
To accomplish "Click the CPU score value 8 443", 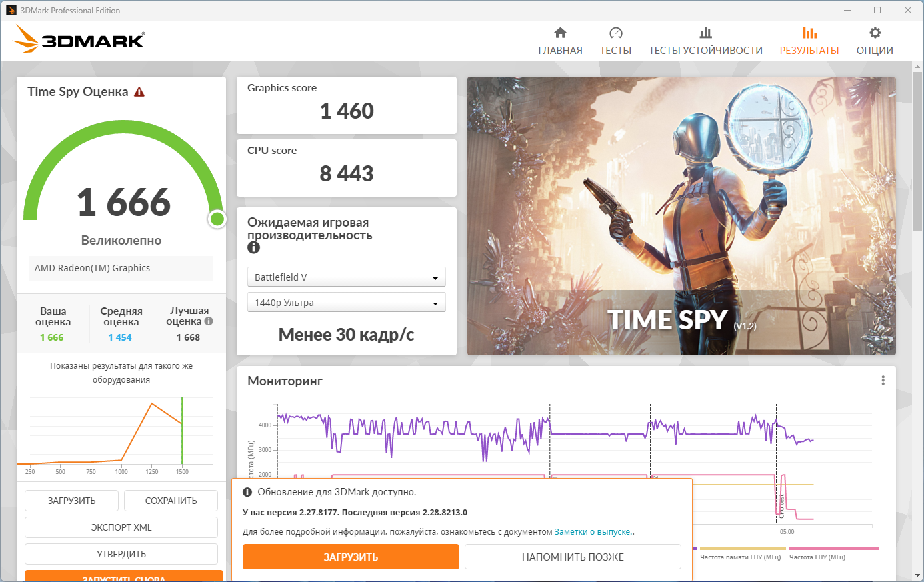I will (347, 173).
